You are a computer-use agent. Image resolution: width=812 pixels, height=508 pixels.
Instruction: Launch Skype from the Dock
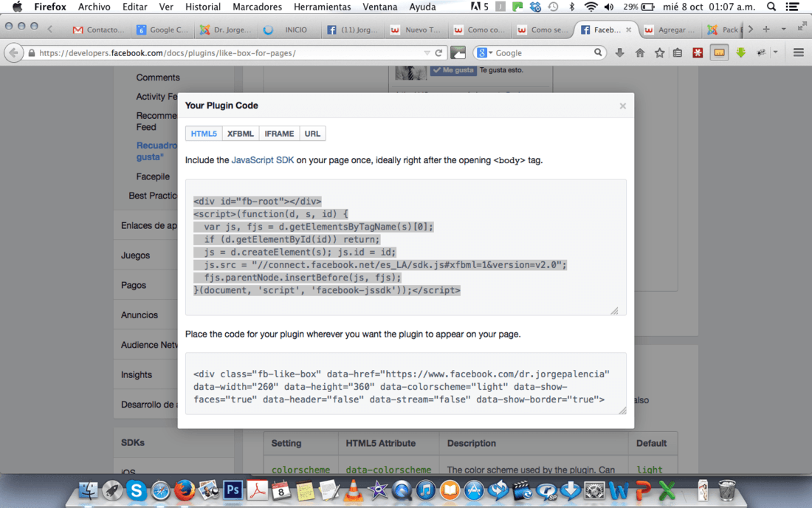[x=137, y=490]
